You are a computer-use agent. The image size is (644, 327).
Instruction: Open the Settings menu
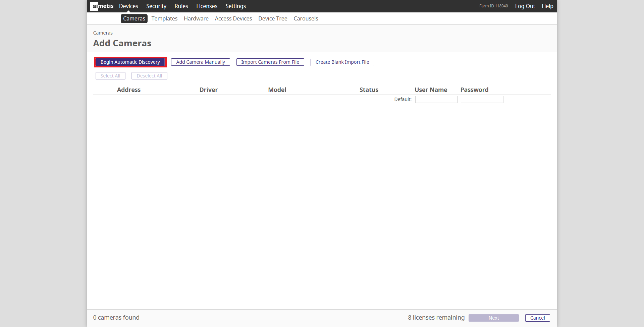pos(235,6)
